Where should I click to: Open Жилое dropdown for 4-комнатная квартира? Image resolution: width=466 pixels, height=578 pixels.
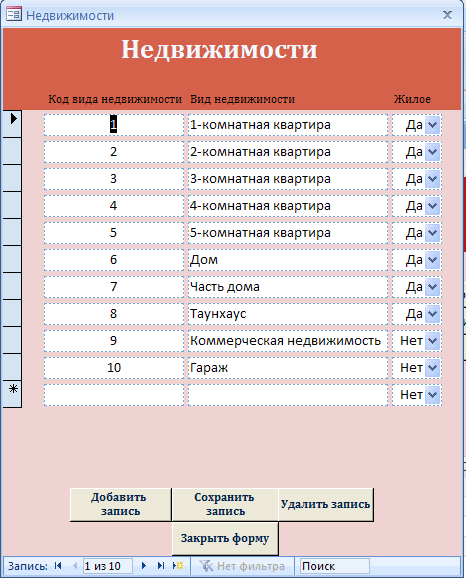click(x=432, y=206)
